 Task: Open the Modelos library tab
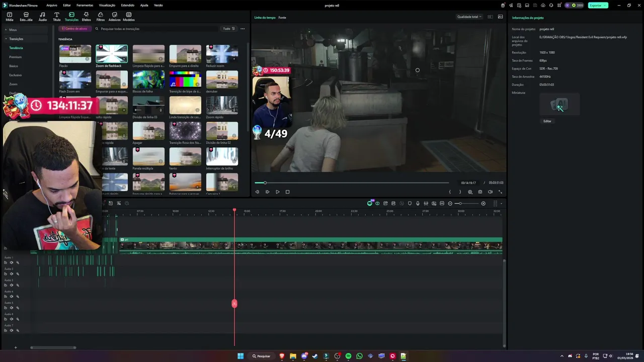coord(129,17)
